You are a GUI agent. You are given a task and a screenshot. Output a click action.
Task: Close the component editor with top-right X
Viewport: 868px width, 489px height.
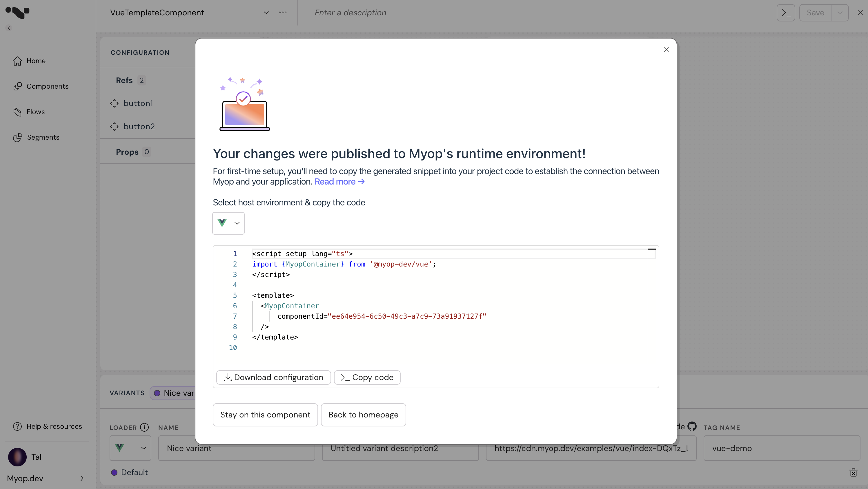[x=860, y=13]
